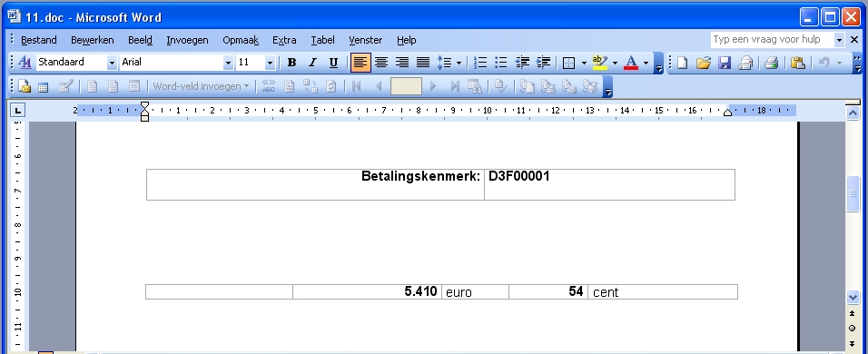This screenshot has height=354, width=868.
Task: Click the Opmaak menu button
Action: tap(241, 40)
